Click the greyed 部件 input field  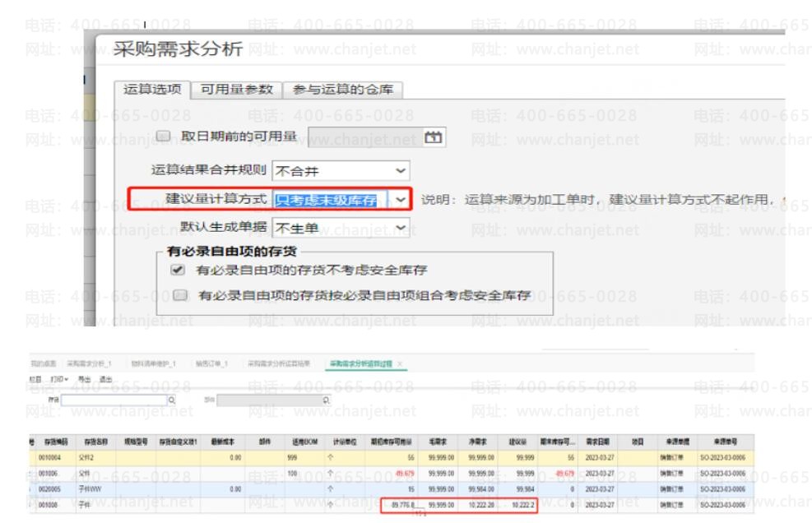(269, 400)
